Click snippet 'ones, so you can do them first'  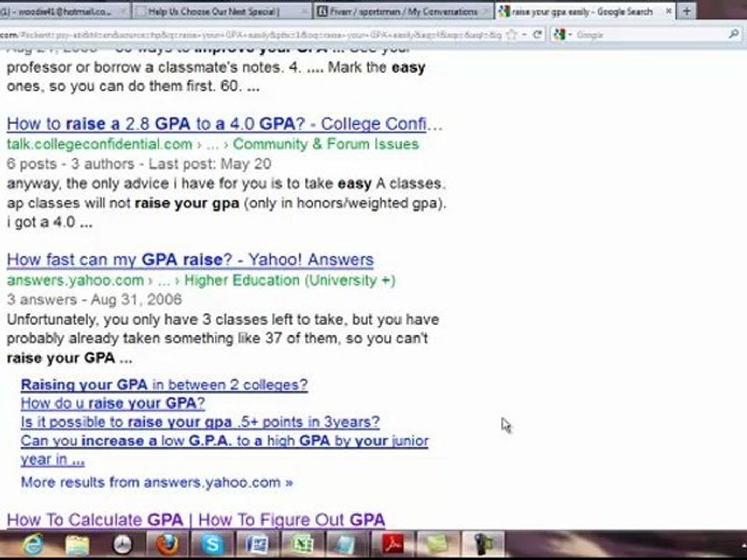133,86
